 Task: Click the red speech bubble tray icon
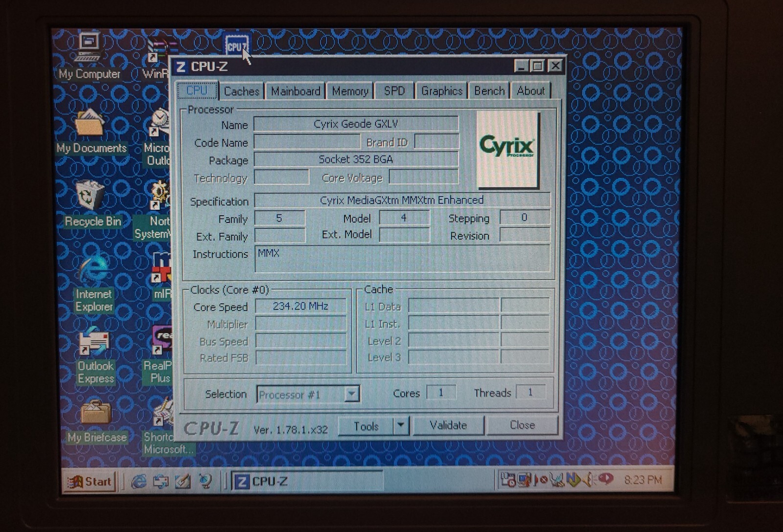pyautogui.click(x=605, y=479)
